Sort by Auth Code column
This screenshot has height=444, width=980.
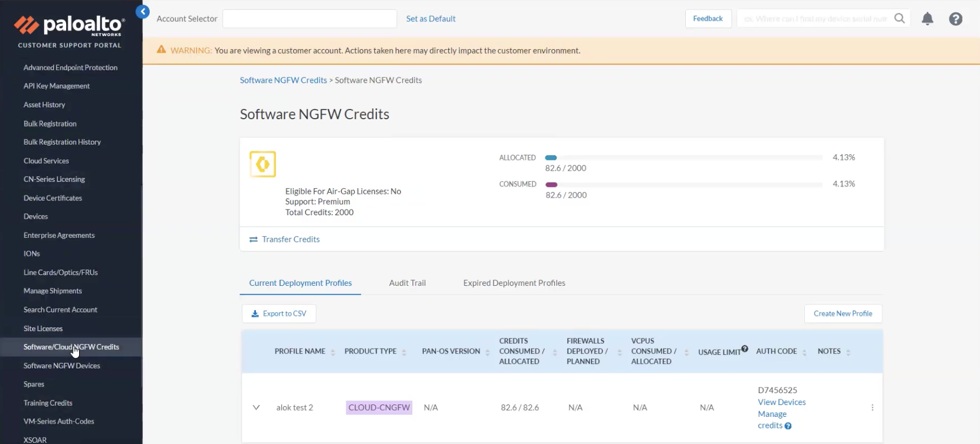(x=804, y=352)
